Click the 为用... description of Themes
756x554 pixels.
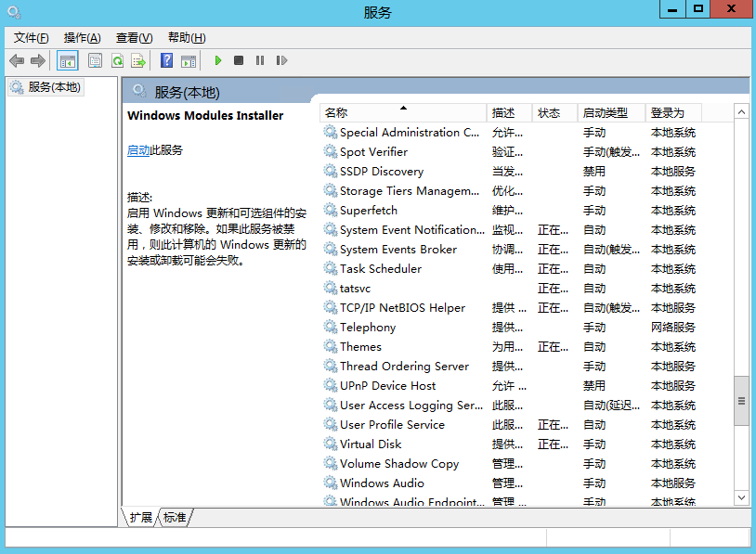507,347
